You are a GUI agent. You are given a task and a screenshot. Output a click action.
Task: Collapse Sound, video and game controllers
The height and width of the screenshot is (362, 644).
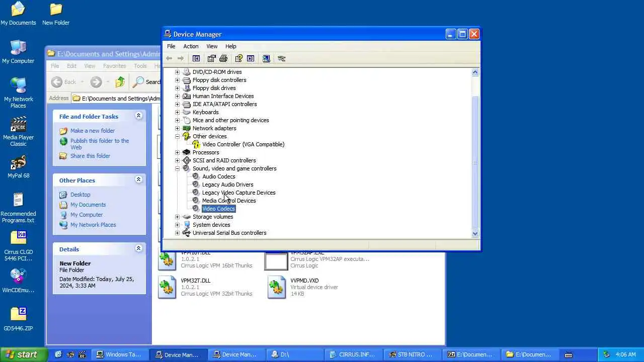177,168
